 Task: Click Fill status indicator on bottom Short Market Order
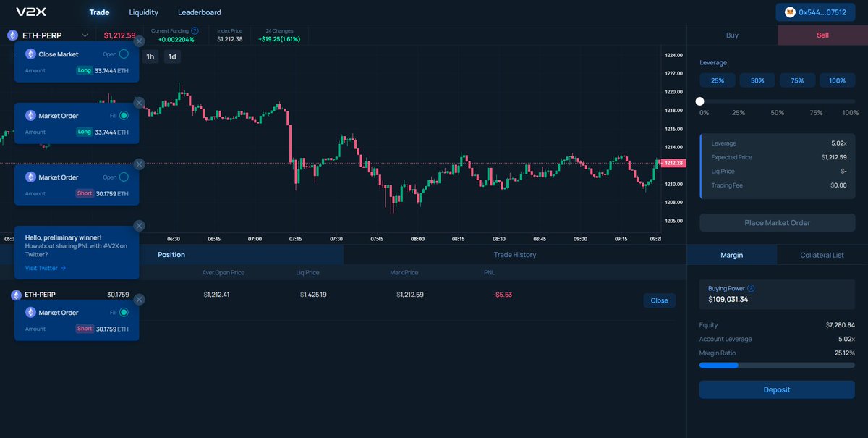pyautogui.click(x=124, y=312)
